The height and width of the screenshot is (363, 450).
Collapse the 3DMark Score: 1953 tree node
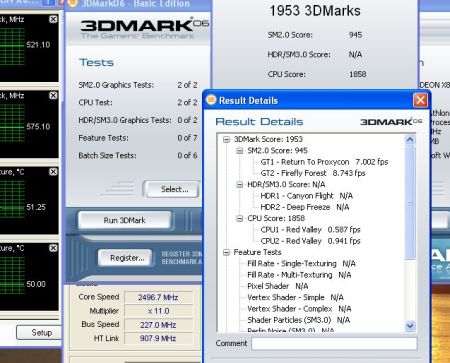tap(226, 139)
